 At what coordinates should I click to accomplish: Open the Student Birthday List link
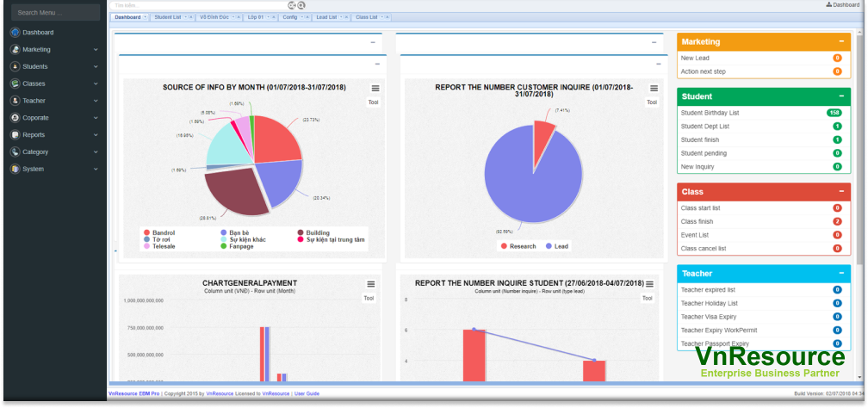tap(710, 113)
